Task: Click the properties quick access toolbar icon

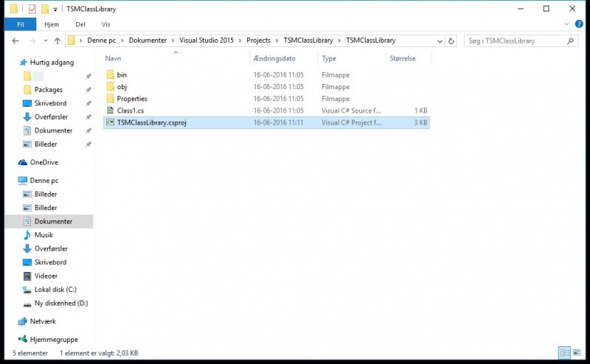Action: point(32,9)
